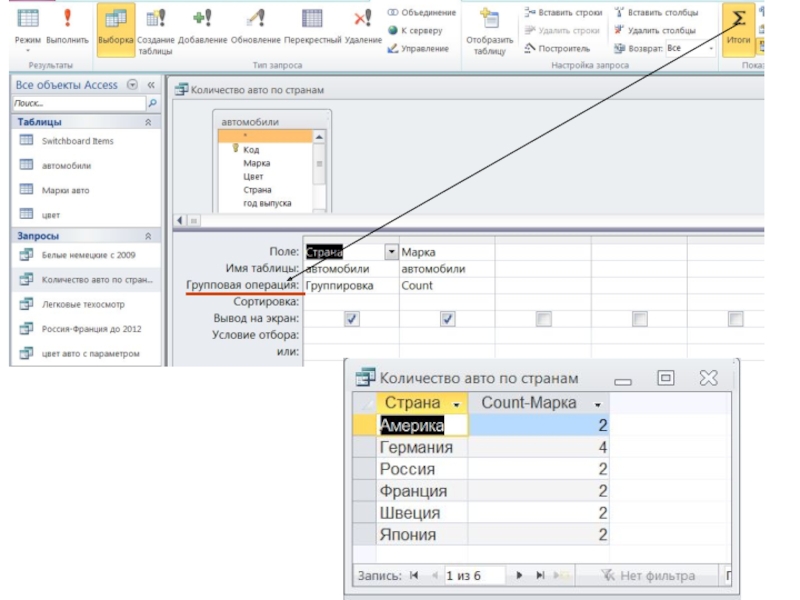Open the Count-Марка column header dropdown
This screenshot has width=800, height=600.
(597, 405)
